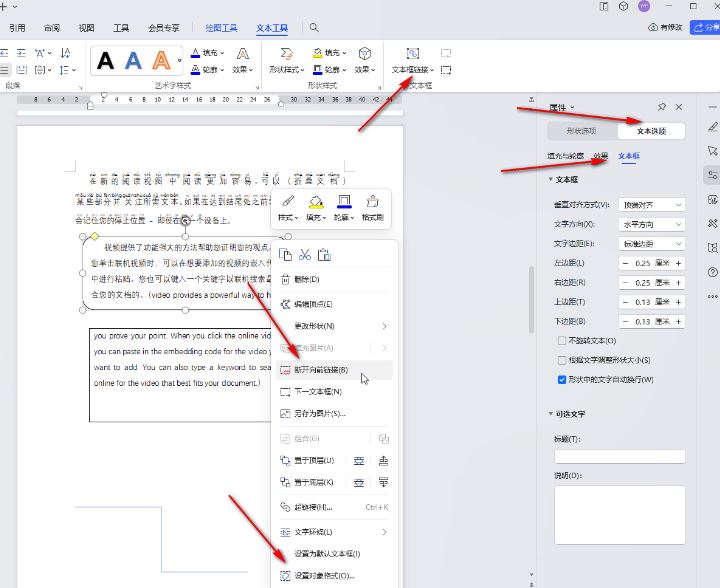Screen dimensions: 720x588
Task: Choose 断开向前链接(B) from the context menu
Action: [x=334, y=370]
